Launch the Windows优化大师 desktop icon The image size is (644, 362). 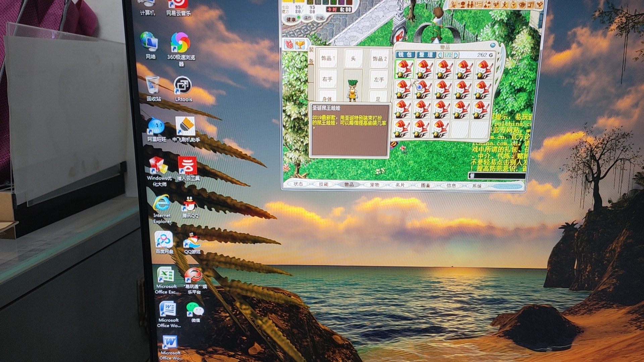click(x=159, y=171)
